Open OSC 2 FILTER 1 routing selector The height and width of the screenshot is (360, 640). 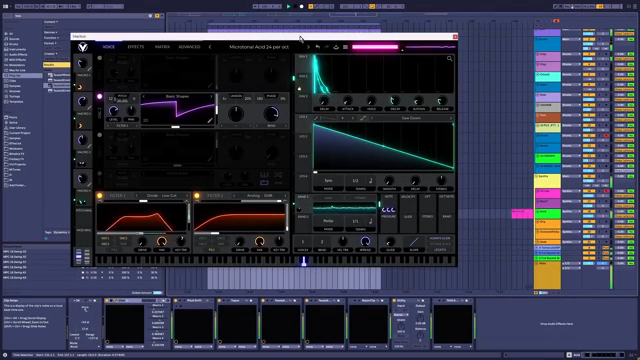122,126
